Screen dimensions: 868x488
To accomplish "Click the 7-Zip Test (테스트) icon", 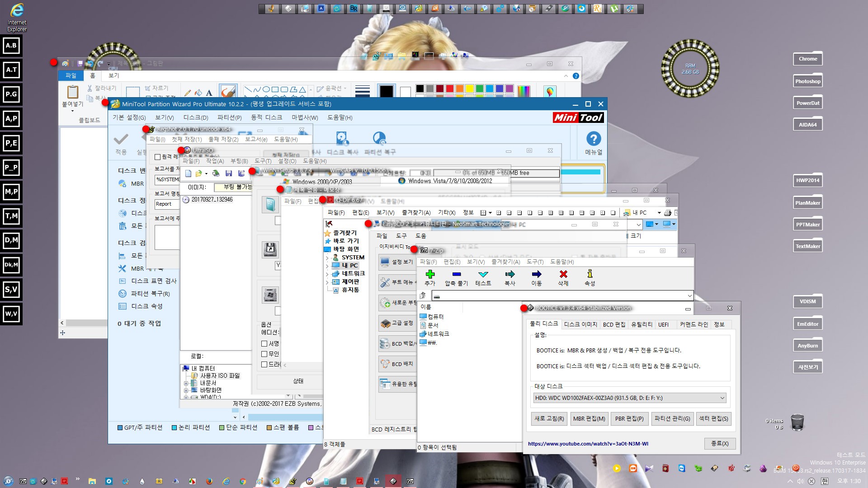I will (x=483, y=274).
